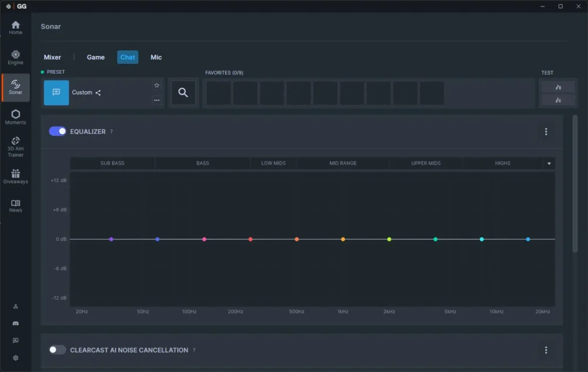Select the MID RANGE band header

[x=343, y=163]
